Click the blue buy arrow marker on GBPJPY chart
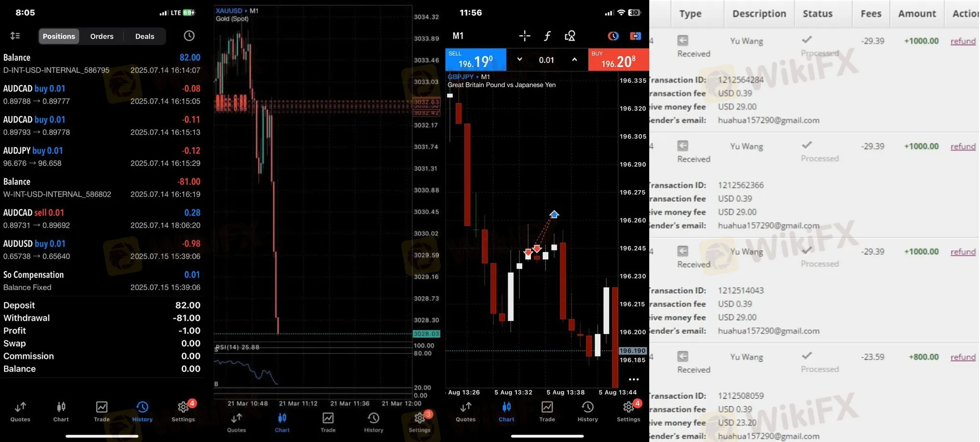Image resolution: width=980 pixels, height=442 pixels. (x=554, y=214)
